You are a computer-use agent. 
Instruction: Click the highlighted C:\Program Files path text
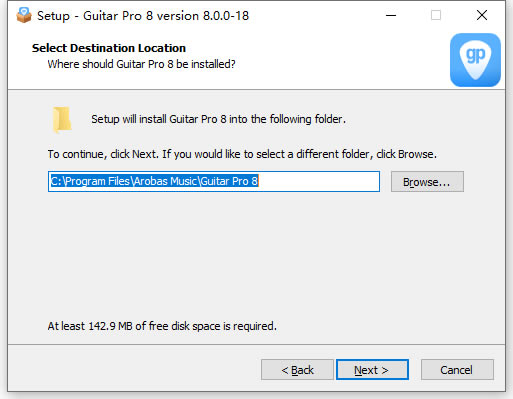[154, 181]
